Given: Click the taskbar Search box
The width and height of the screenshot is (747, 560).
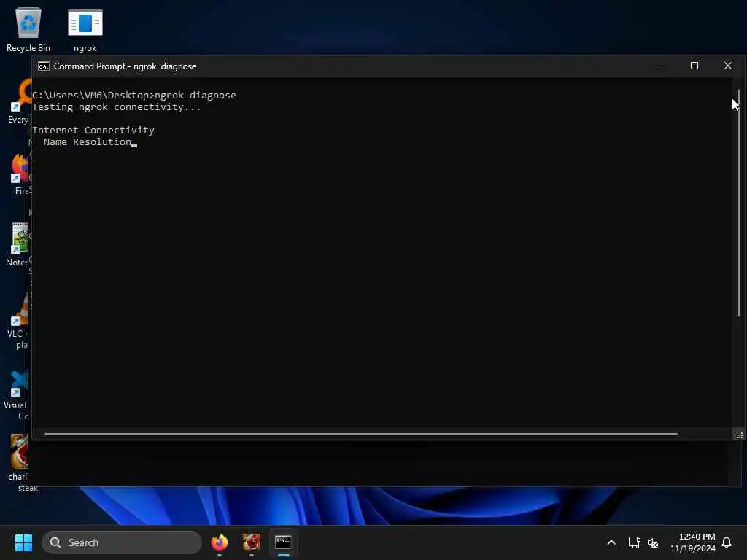Looking at the screenshot, I should (122, 542).
